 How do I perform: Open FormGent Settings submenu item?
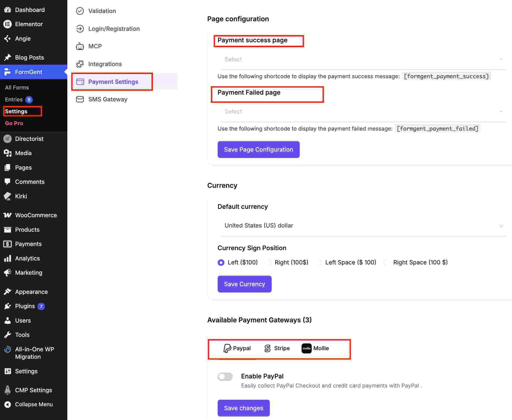16,111
